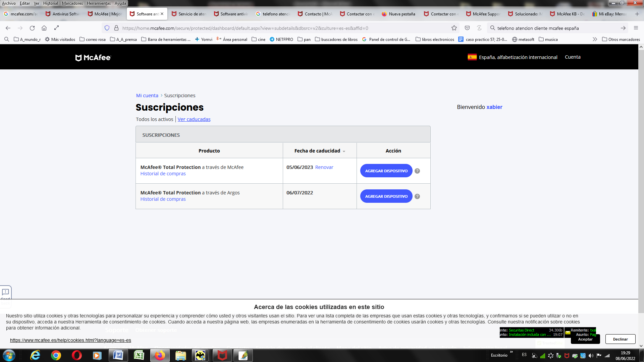Reload the page with refresh icon
Image resolution: width=644 pixels, height=362 pixels.
coord(32,28)
